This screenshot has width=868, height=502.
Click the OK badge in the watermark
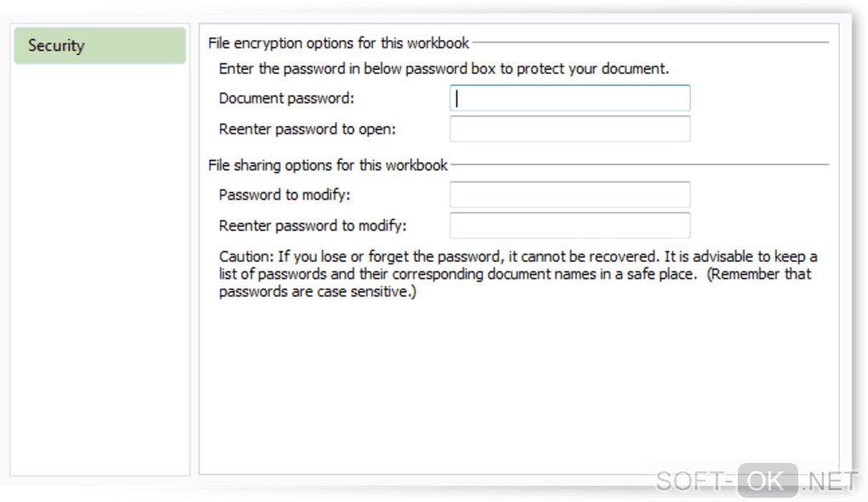tap(767, 481)
